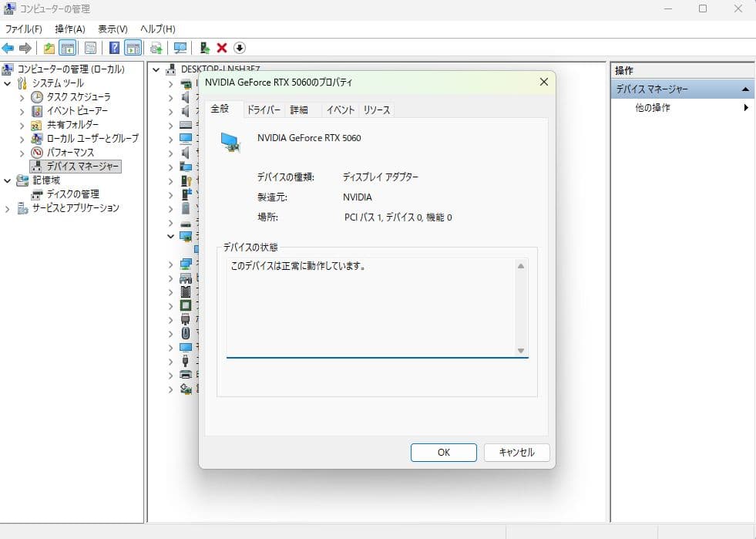Click OK in the properties dialog

click(444, 453)
